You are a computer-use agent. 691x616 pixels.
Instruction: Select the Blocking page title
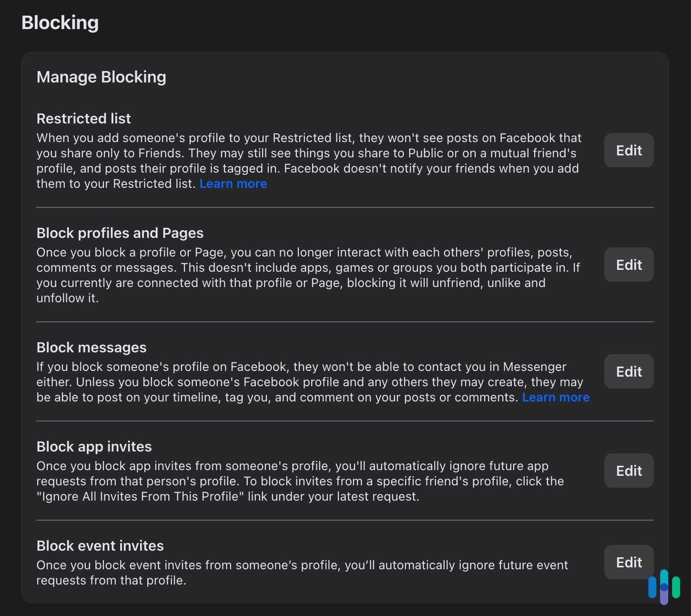tap(60, 22)
